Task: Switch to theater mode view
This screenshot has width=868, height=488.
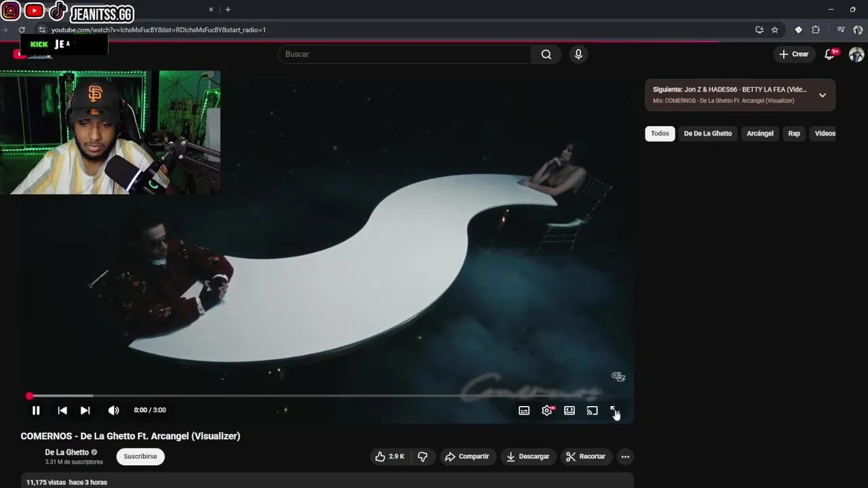Action: 570,411
